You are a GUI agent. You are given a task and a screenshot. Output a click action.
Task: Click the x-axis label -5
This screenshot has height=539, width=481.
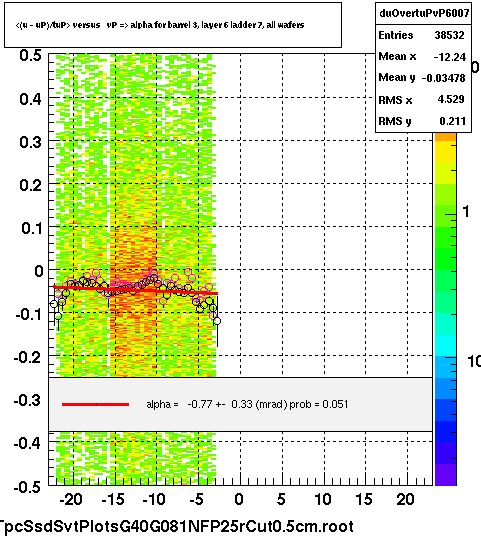coord(196,499)
